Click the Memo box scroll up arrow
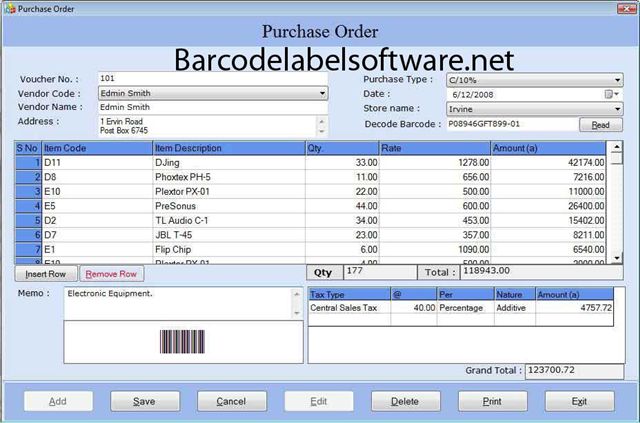640x423 pixels. [297, 294]
